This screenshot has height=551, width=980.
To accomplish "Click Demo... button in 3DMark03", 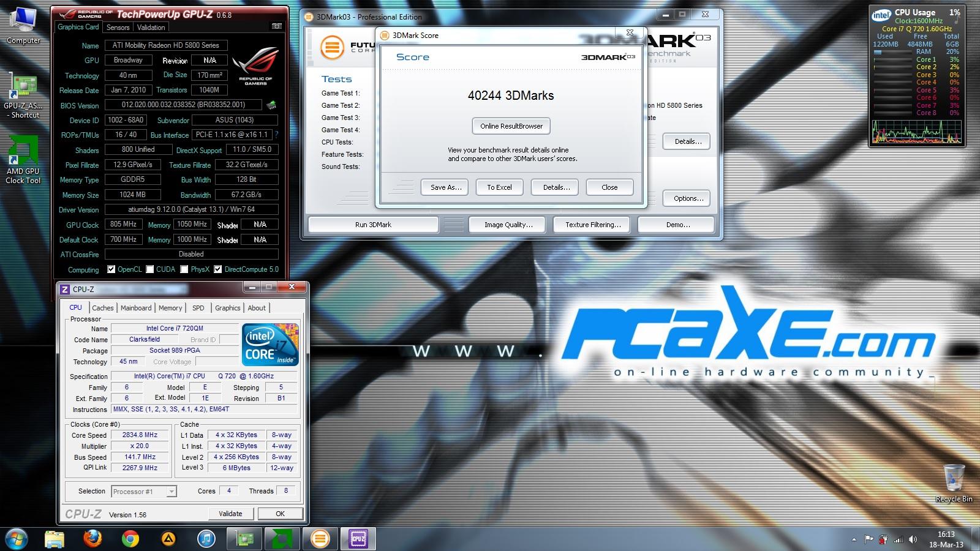I will [677, 225].
